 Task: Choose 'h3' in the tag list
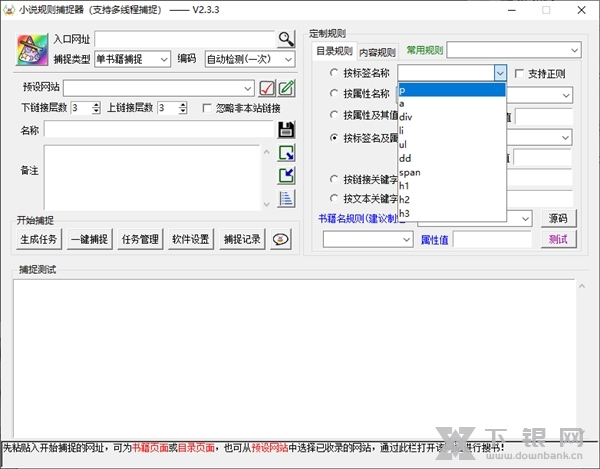(x=452, y=213)
